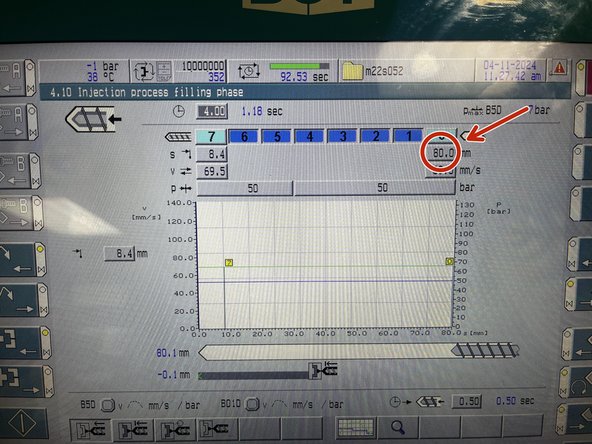Tap the large injection screw icon
Image resolution: width=592 pixels, height=444 pixels.
click(x=93, y=119)
